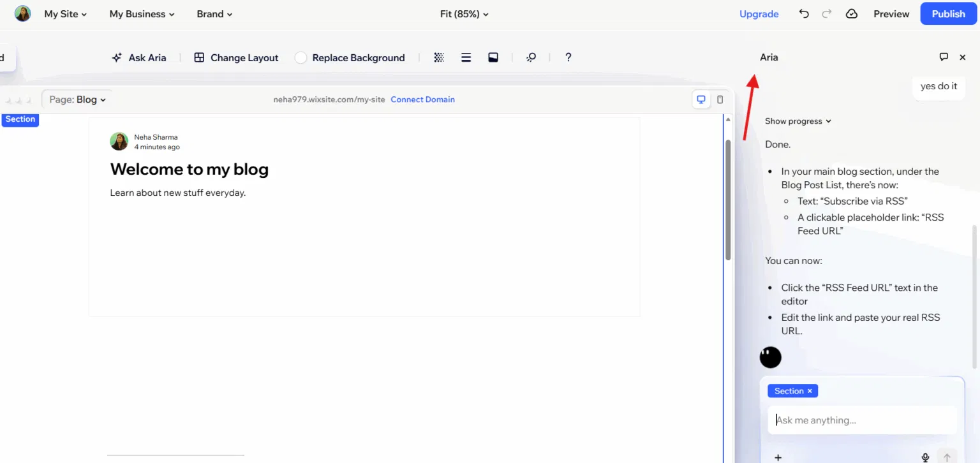Switch to desktop editing view
This screenshot has width=980, height=463.
tap(701, 99)
